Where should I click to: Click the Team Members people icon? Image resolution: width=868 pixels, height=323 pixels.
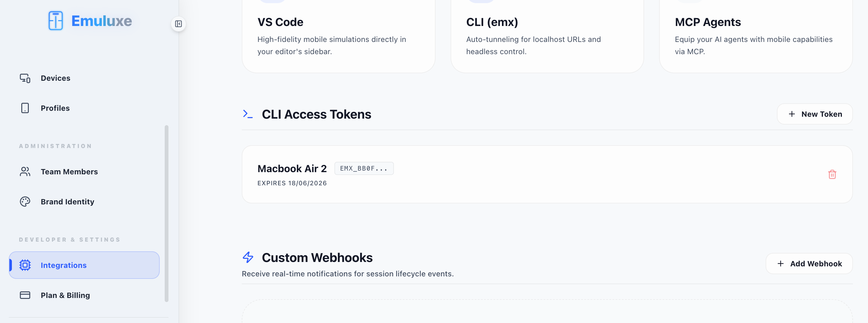pos(25,172)
